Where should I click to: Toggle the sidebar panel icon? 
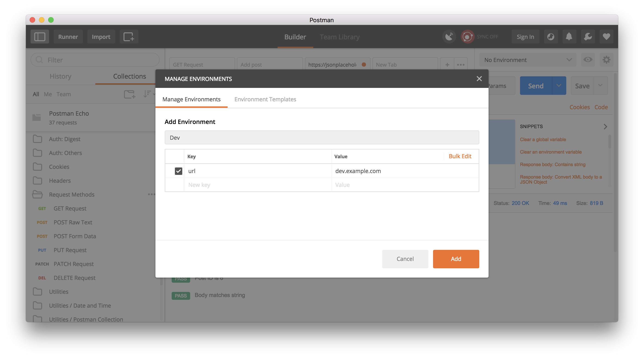(40, 37)
